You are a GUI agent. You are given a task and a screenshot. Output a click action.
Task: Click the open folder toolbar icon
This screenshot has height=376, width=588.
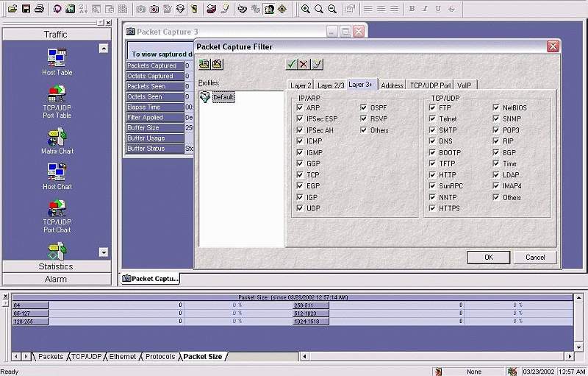click(12, 9)
